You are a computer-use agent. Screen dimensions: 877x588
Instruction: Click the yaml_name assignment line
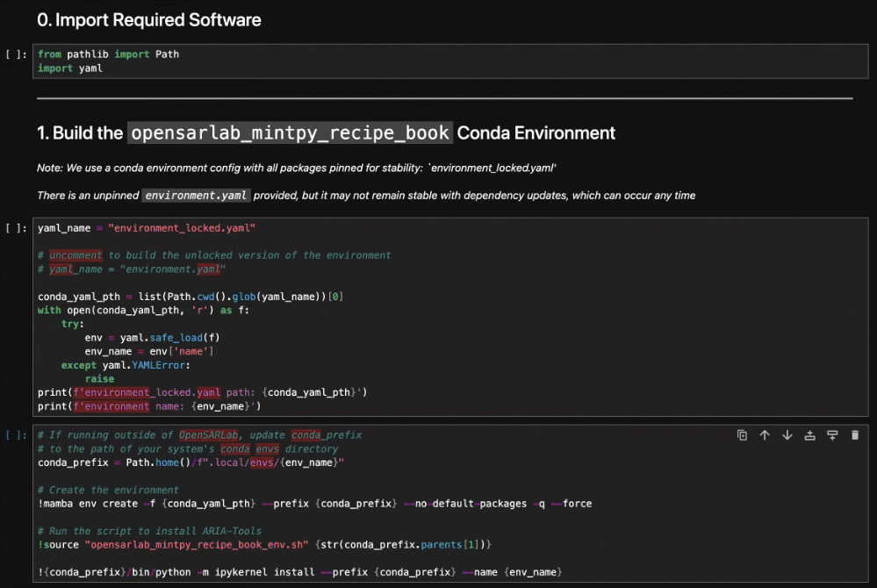coord(146,228)
